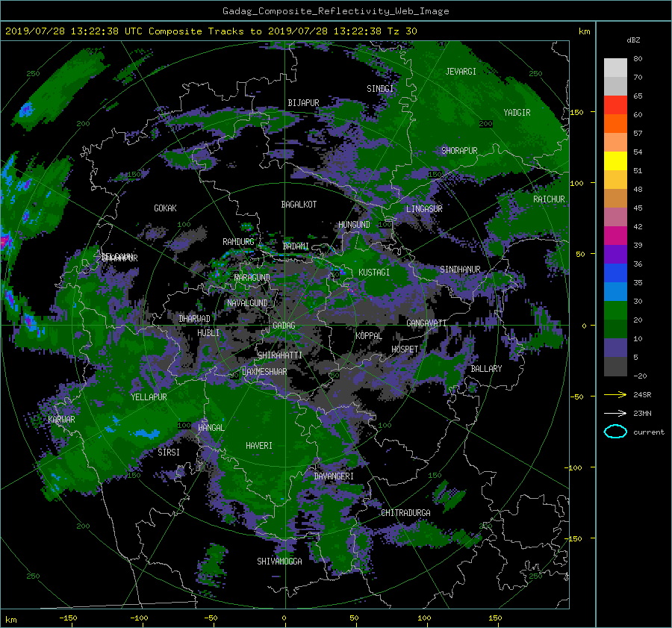Viewport: 672px width, 628px height.
Task: Click the SHIRAHATTI city label
Action: [x=280, y=355]
